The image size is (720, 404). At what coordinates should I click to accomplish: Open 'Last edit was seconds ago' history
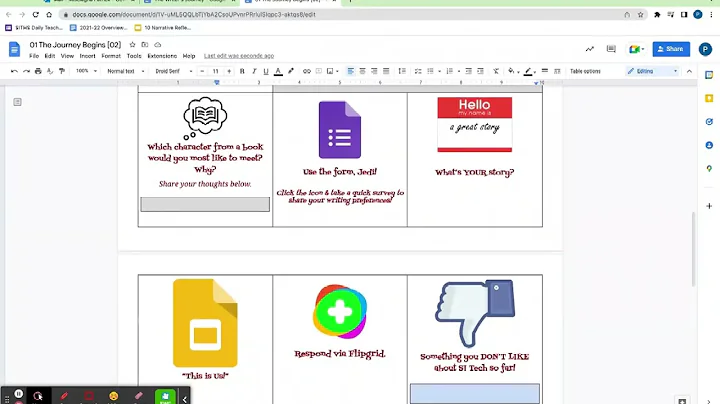(x=239, y=56)
